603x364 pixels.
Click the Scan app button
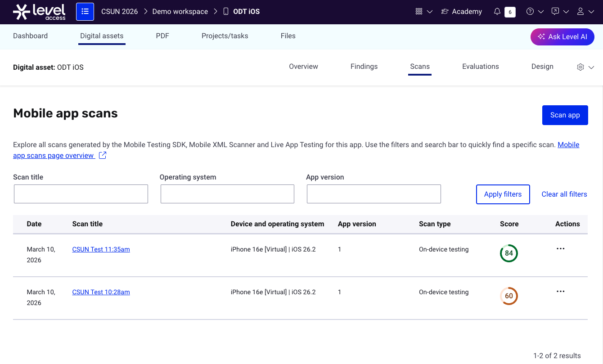[565, 115]
